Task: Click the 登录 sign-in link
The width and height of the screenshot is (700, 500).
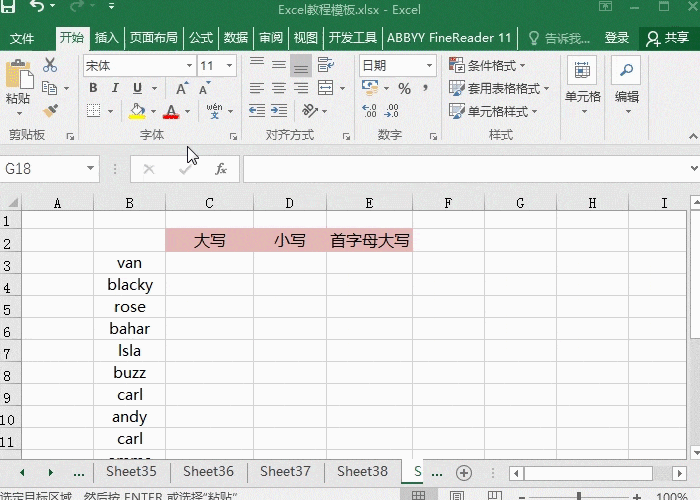Action: (x=617, y=38)
